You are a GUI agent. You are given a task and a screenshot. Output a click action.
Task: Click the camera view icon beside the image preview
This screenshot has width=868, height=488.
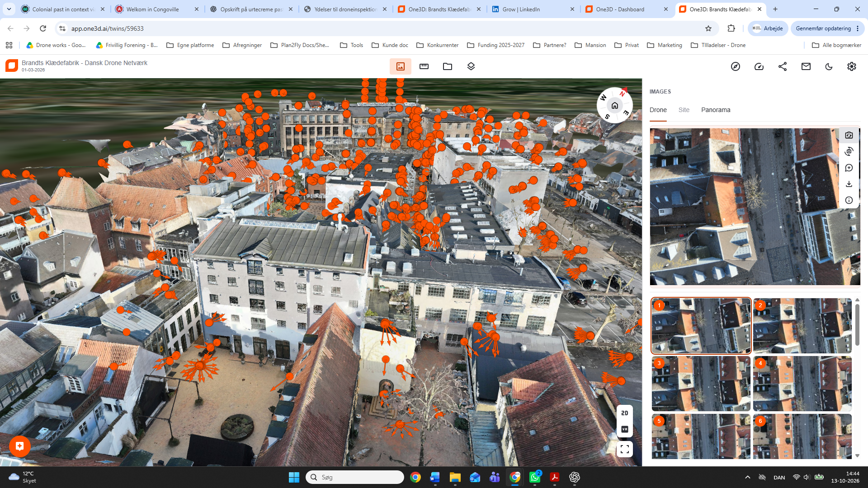click(849, 135)
